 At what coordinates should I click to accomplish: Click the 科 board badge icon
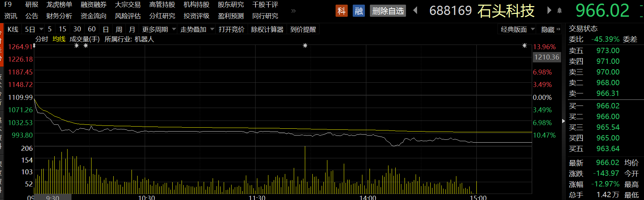pyautogui.click(x=341, y=11)
